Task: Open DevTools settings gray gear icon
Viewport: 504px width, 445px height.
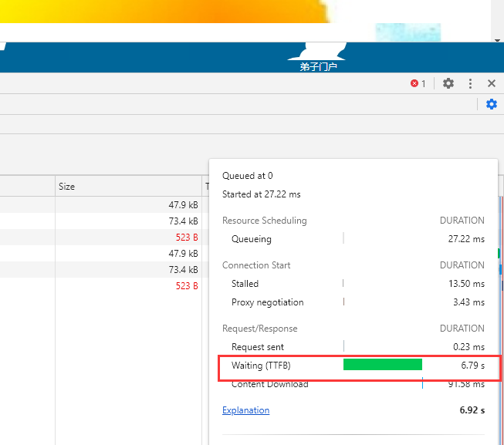Action: 448,83
